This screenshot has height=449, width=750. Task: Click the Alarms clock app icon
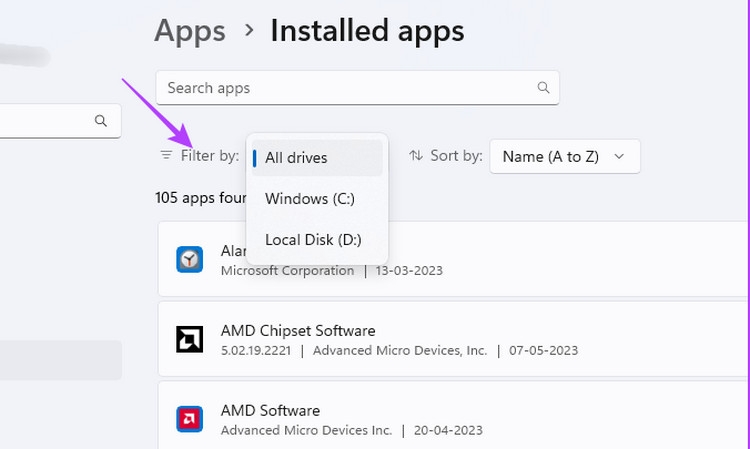[x=189, y=259]
